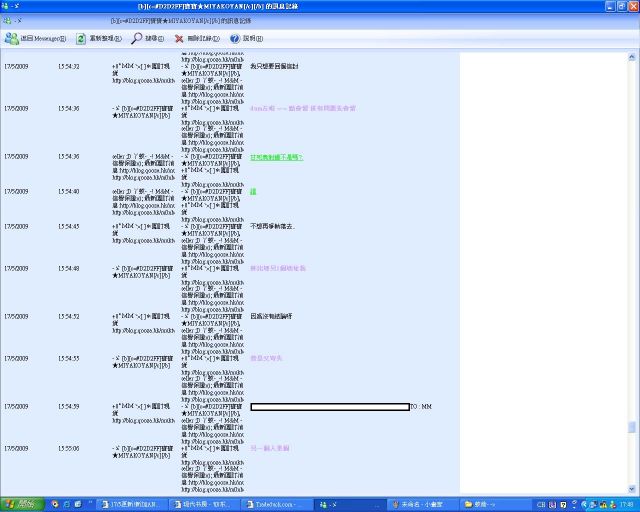This screenshot has width=640, height=512.
Task: Click the purple message text at 15:54:55
Action: point(266,358)
